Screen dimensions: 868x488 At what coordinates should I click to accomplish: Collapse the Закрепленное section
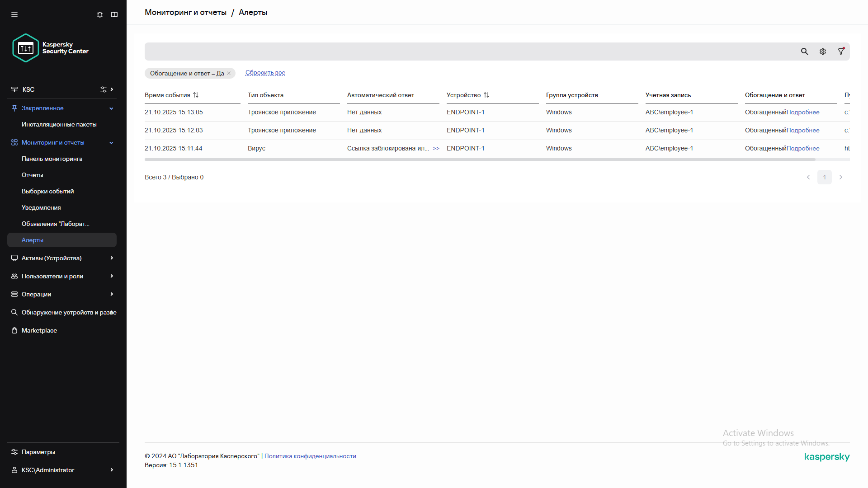pyautogui.click(x=111, y=108)
